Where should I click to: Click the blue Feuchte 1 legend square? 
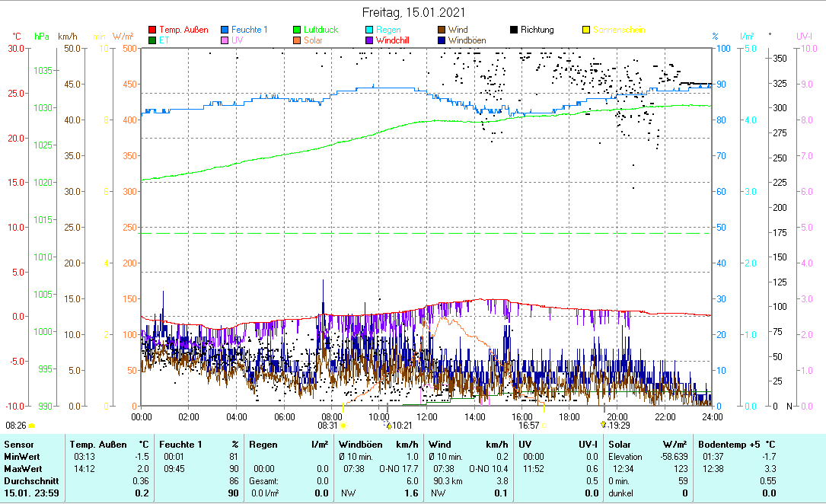225,30
